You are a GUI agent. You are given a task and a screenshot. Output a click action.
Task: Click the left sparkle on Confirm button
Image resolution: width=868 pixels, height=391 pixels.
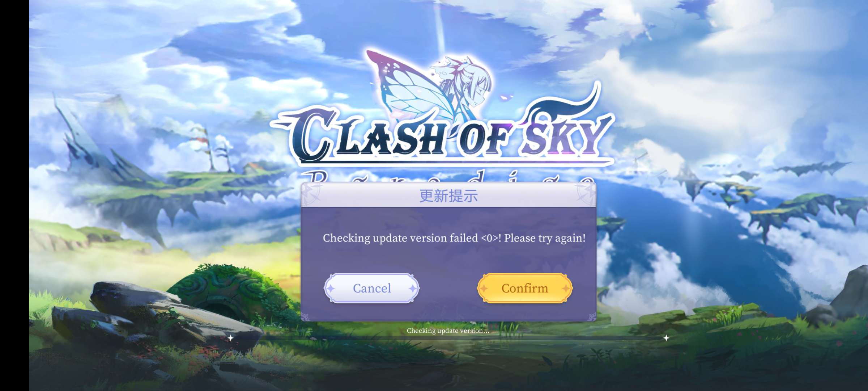[484, 289]
